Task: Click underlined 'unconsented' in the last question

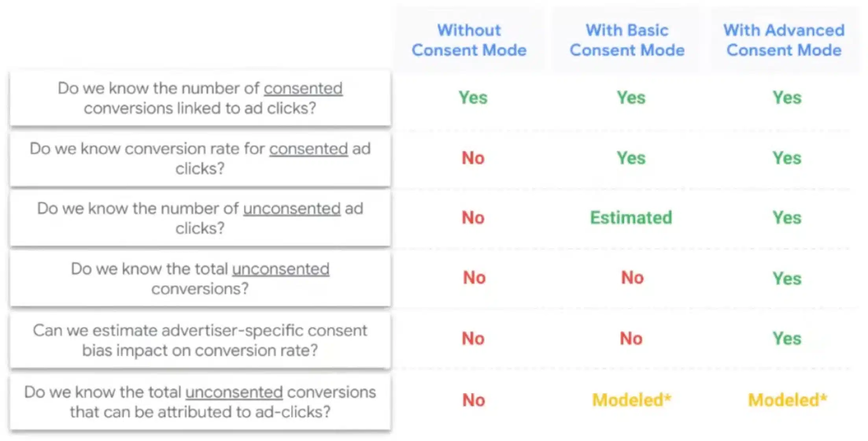Action: coord(234,393)
